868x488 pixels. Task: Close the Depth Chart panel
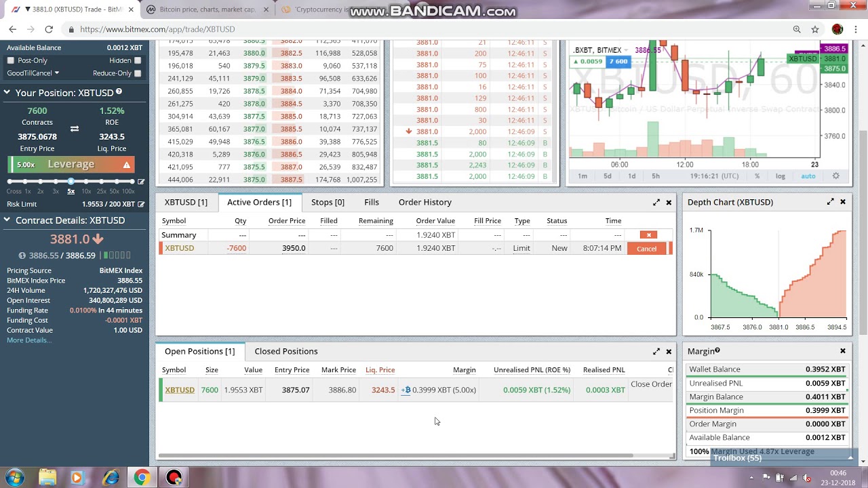[x=843, y=202]
